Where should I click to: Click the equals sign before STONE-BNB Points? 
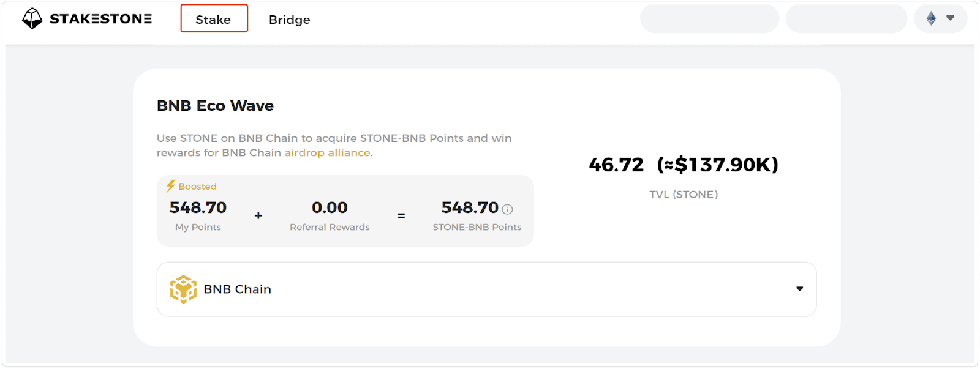(x=401, y=215)
